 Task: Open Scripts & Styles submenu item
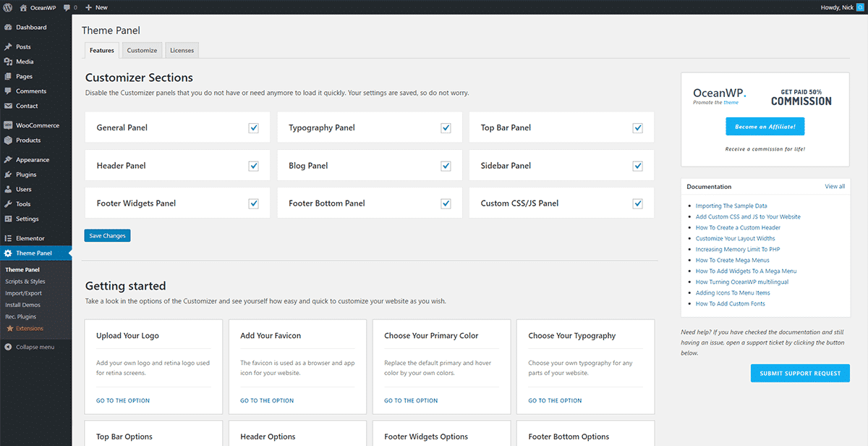[x=25, y=282]
